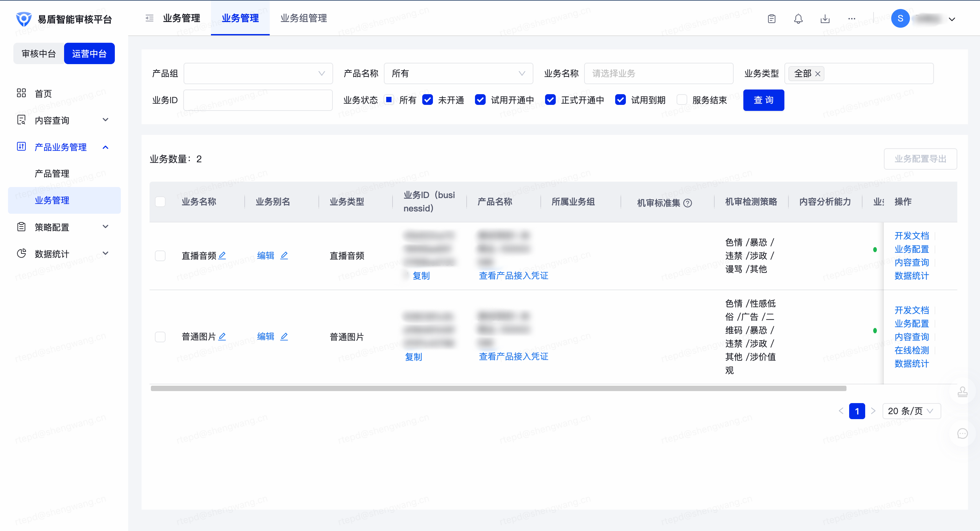The image size is (980, 531).
Task: Click the 内容查询 search-document icon
Action: click(21, 120)
